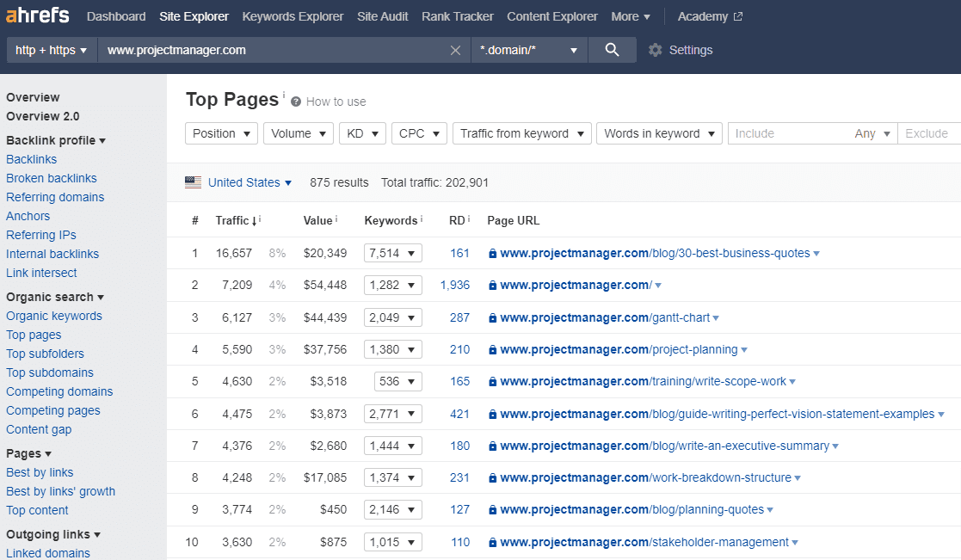This screenshot has width=961, height=560.
Task: Open Content Explorer
Action: coord(551,16)
